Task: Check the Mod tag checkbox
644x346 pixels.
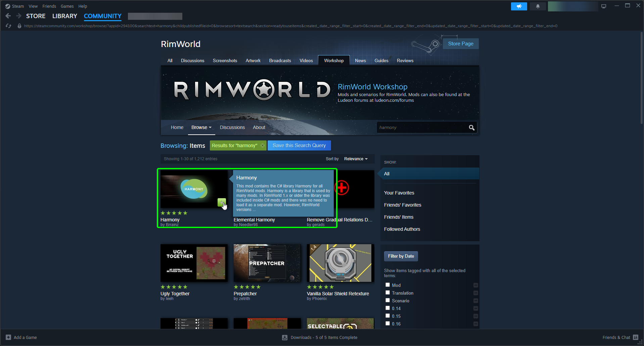Action: 387,285
